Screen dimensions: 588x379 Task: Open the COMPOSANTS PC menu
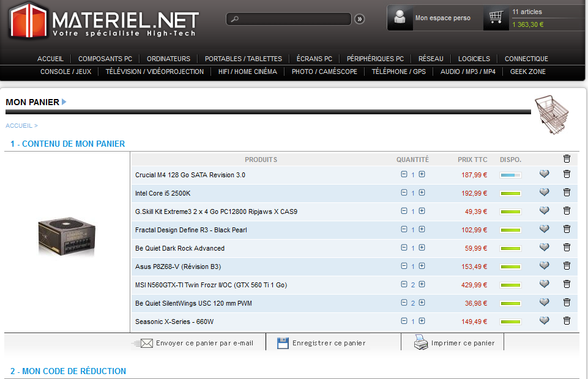pyautogui.click(x=105, y=59)
